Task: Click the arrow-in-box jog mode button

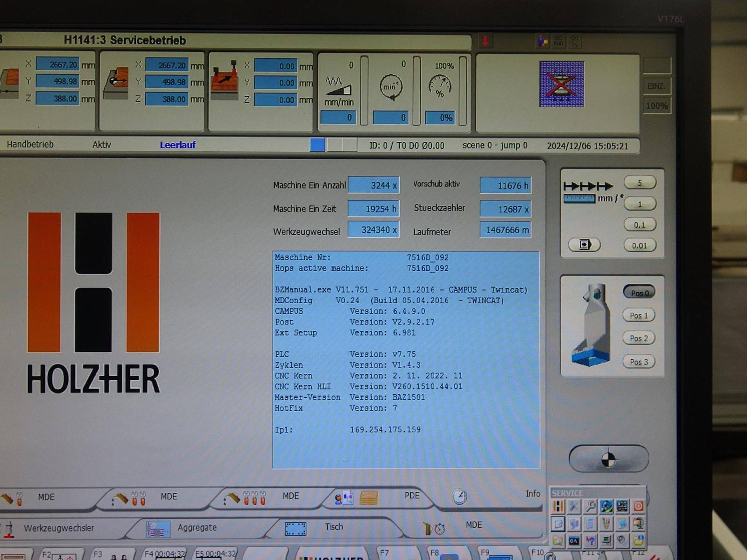Action: pos(585,245)
